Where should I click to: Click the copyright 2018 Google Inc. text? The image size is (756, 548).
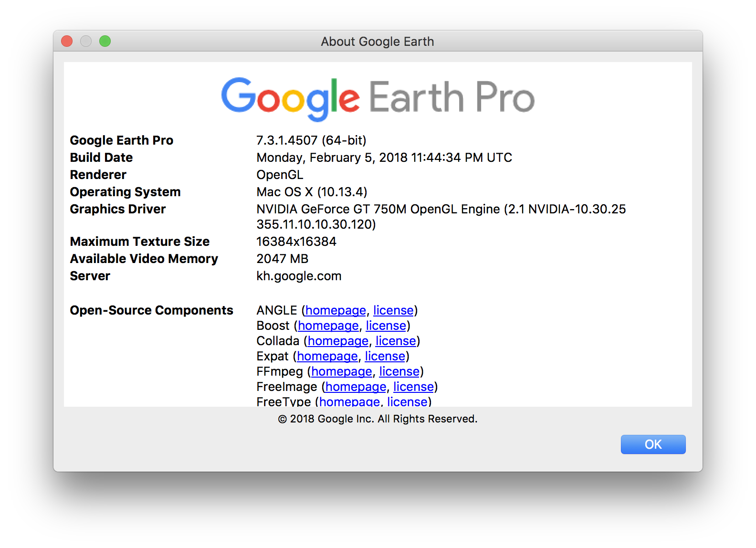378,419
